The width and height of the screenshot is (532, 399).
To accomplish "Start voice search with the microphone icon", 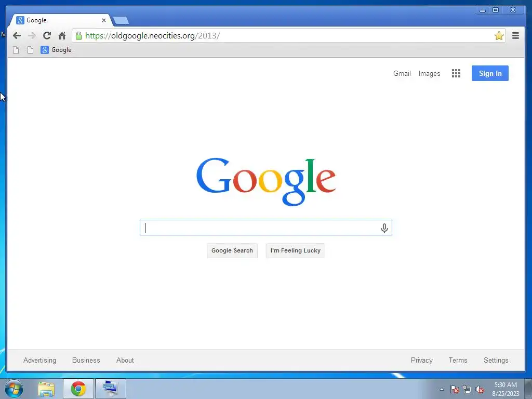I will [384, 228].
